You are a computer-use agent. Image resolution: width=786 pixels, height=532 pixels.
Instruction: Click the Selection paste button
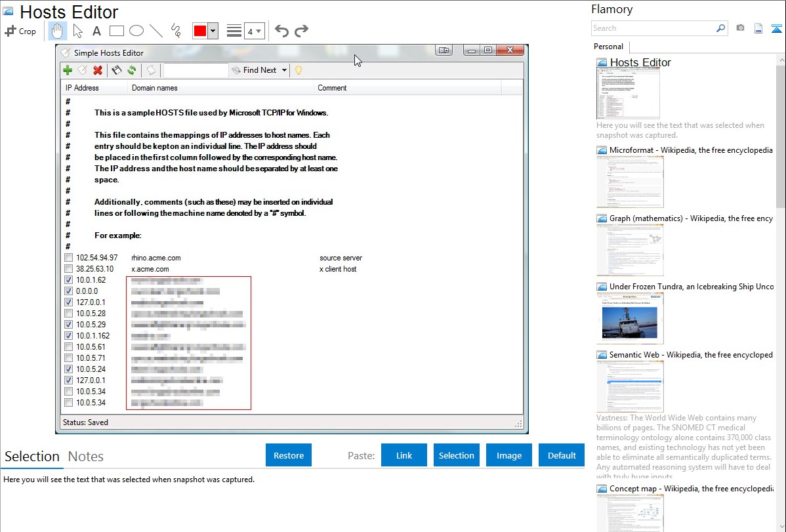pos(456,455)
